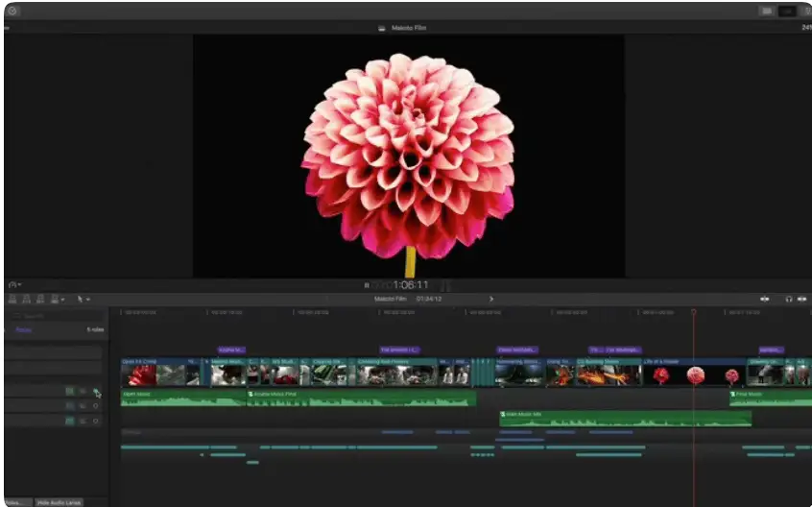Open the retime menu below the viewer's left corner
Image resolution: width=812 pixels, height=507 pixels.
pos(15,284)
